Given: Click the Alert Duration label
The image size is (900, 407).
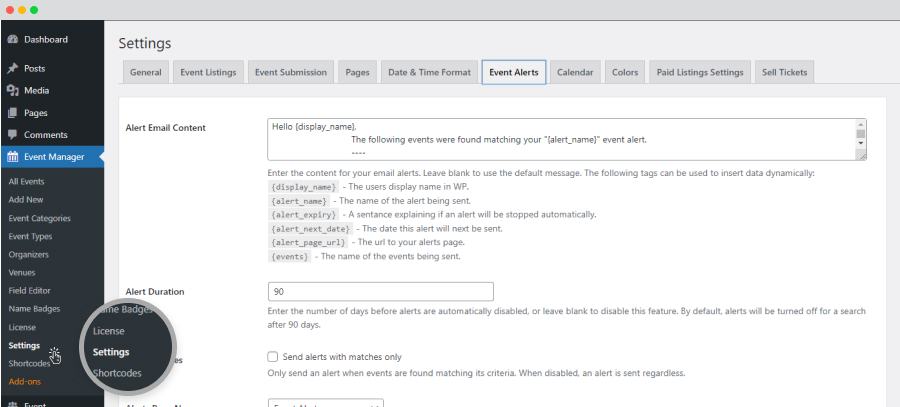Looking at the screenshot, I should 155,292.
